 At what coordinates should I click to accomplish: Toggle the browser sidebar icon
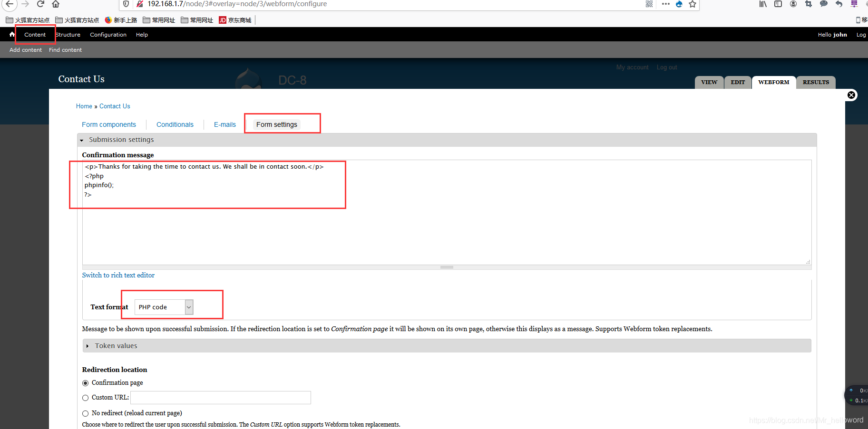click(x=778, y=4)
